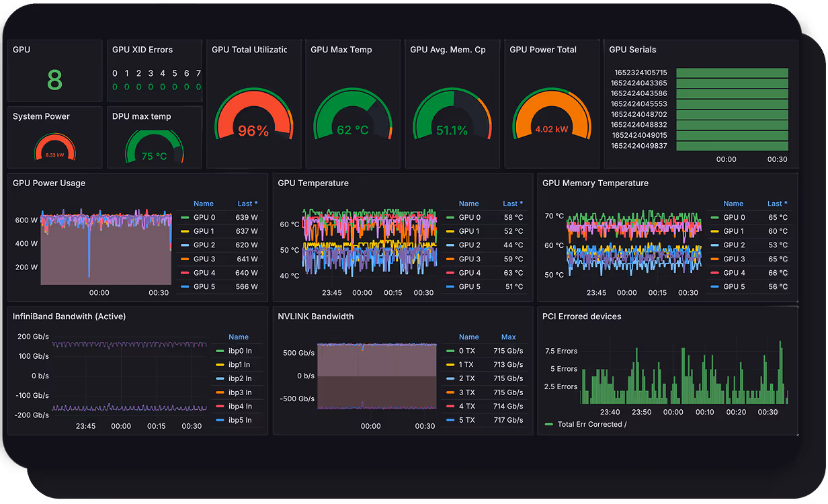The image size is (828, 504).
Task: Sort GPU Temperature legend by Last *
Action: (513, 204)
